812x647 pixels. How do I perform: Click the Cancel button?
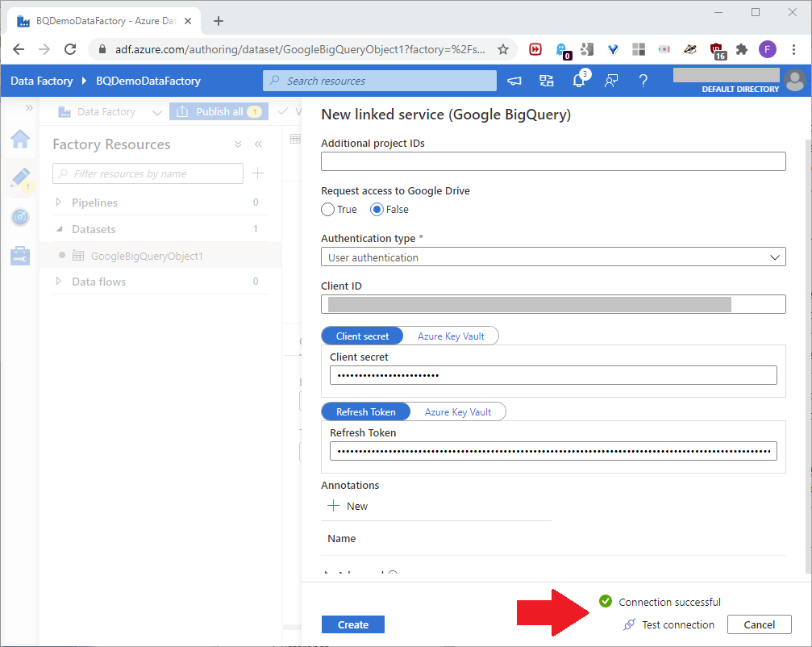click(x=759, y=624)
